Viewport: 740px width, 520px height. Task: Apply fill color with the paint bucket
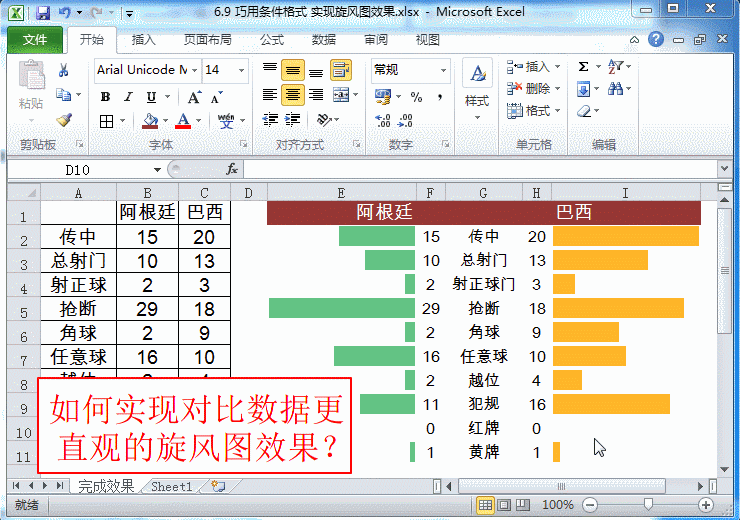[150, 121]
